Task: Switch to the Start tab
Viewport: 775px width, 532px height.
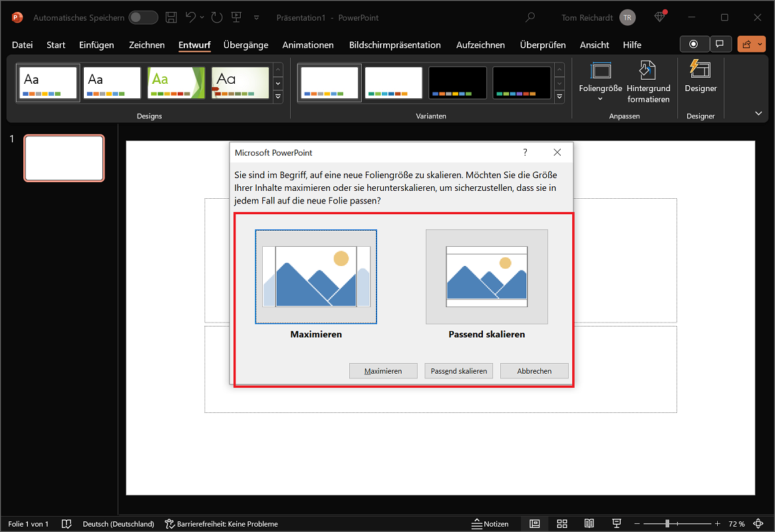Action: coord(56,45)
